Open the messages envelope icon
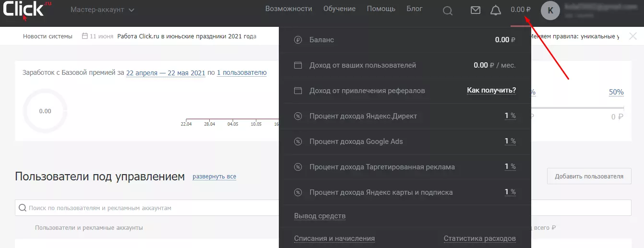This screenshot has height=248, width=644. 476,10
